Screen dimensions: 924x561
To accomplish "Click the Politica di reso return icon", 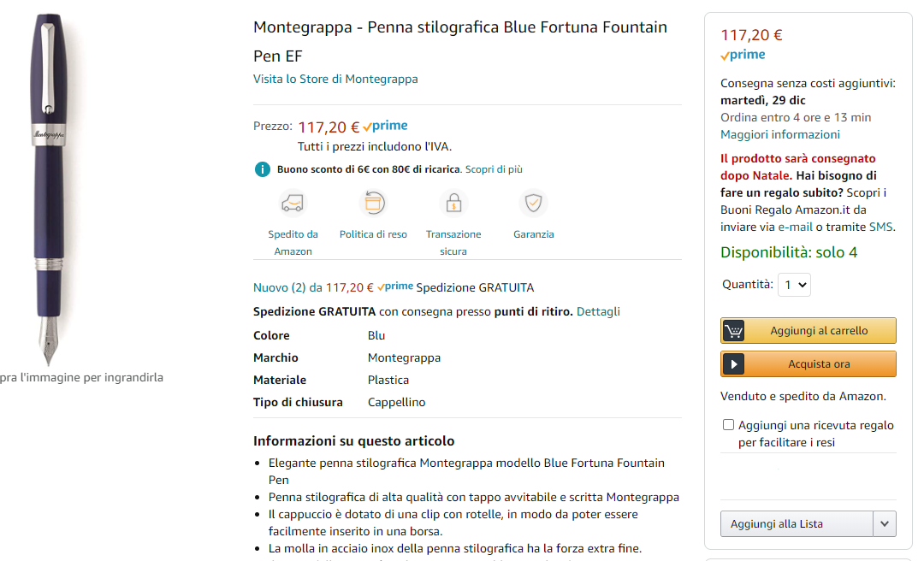I will [374, 204].
